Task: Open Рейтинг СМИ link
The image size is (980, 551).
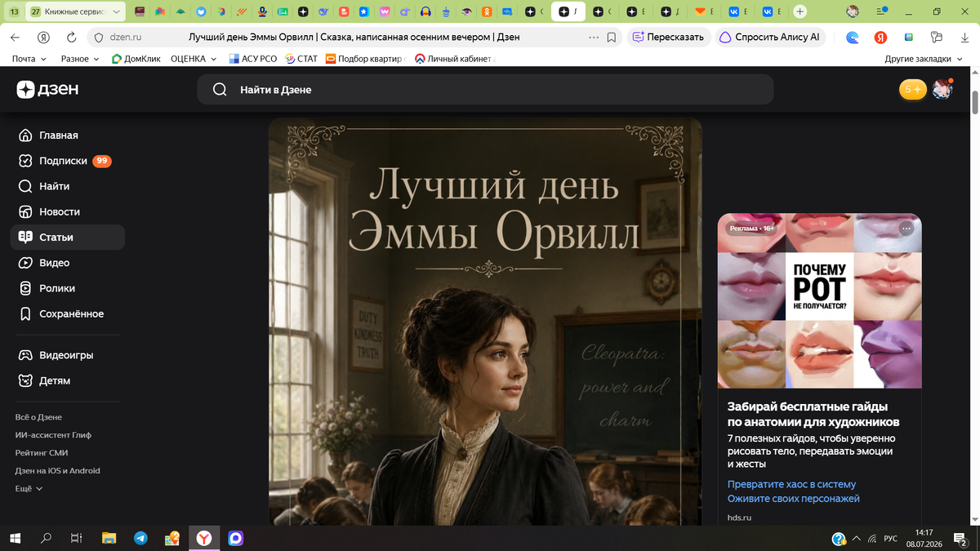Action: [42, 453]
